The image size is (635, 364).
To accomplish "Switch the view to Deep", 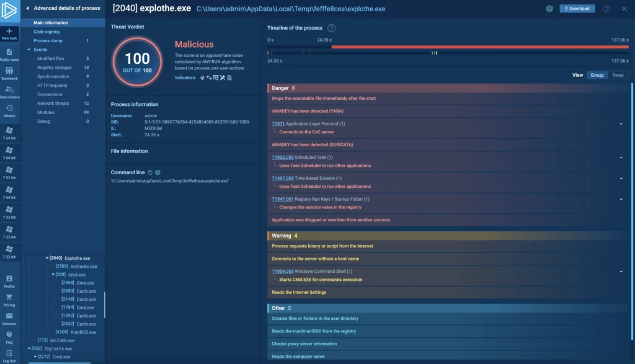I will tap(618, 75).
